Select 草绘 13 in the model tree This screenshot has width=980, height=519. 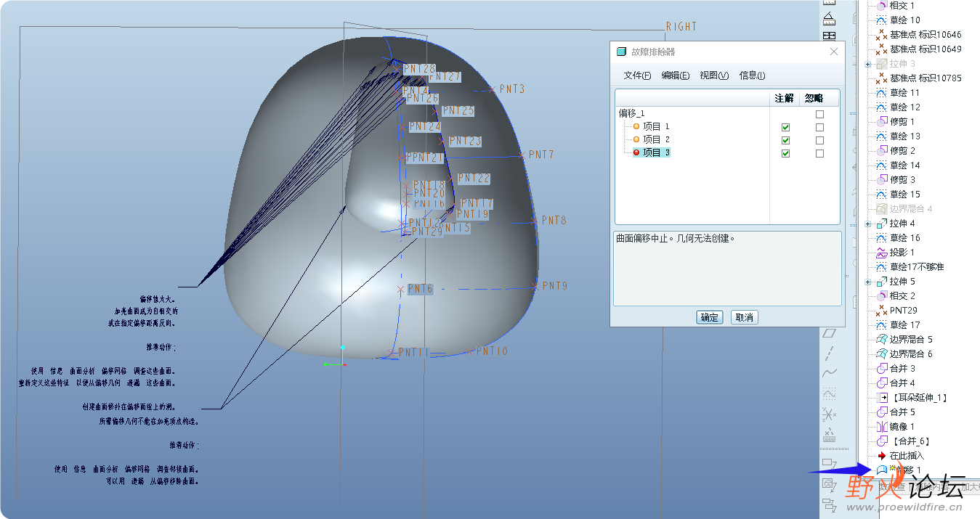click(x=904, y=136)
